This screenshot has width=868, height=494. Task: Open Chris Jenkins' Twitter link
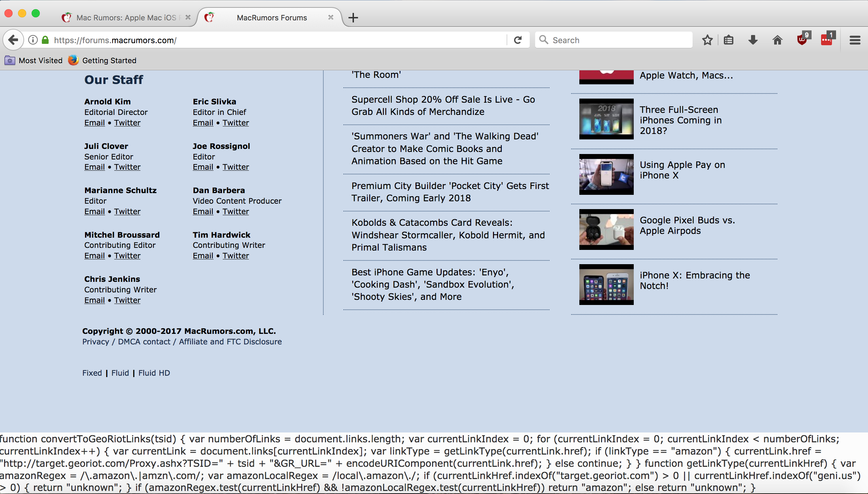[127, 300]
